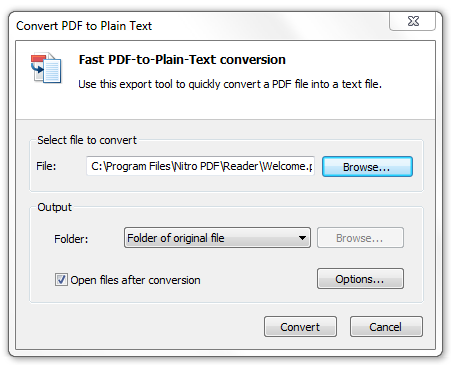Viewport: 451px width, 365px height.
Task: Cancel the PDF conversion dialog
Action: point(386,327)
